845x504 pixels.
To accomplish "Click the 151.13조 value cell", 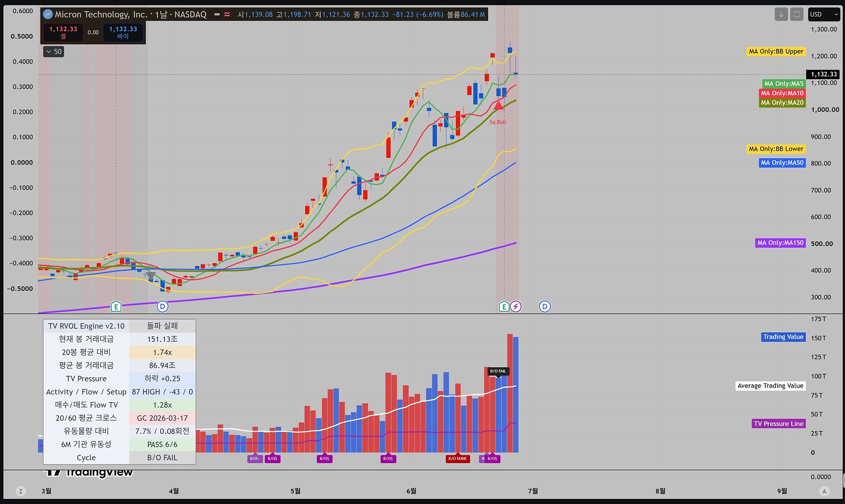I will [x=162, y=339].
